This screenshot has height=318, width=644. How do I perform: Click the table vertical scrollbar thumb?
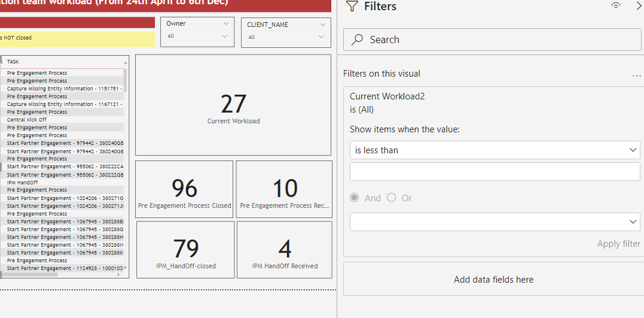[x=125, y=80]
